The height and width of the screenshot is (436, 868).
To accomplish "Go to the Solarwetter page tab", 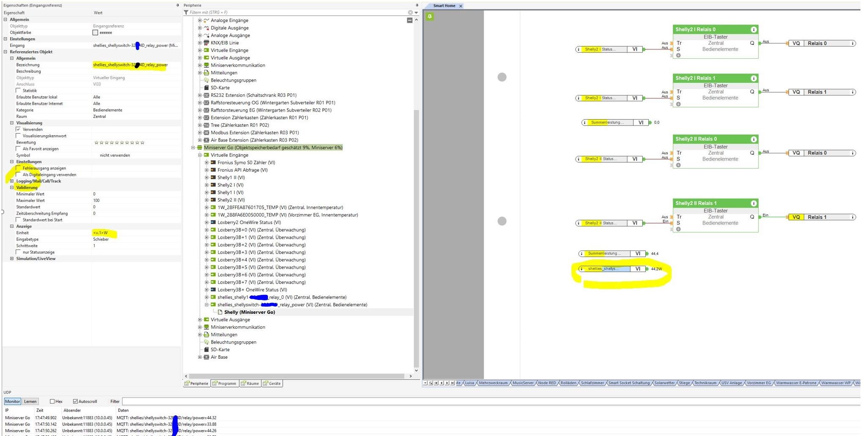I will point(664,383).
